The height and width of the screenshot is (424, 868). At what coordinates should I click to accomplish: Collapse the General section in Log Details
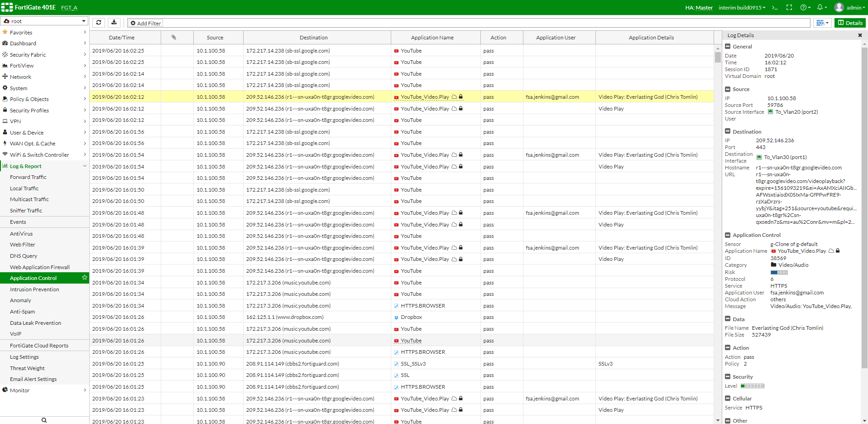[x=728, y=47]
